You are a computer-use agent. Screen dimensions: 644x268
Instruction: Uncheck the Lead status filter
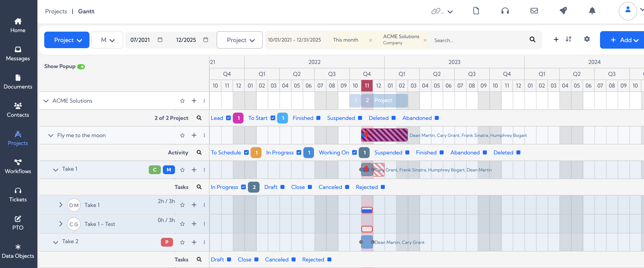(228, 118)
